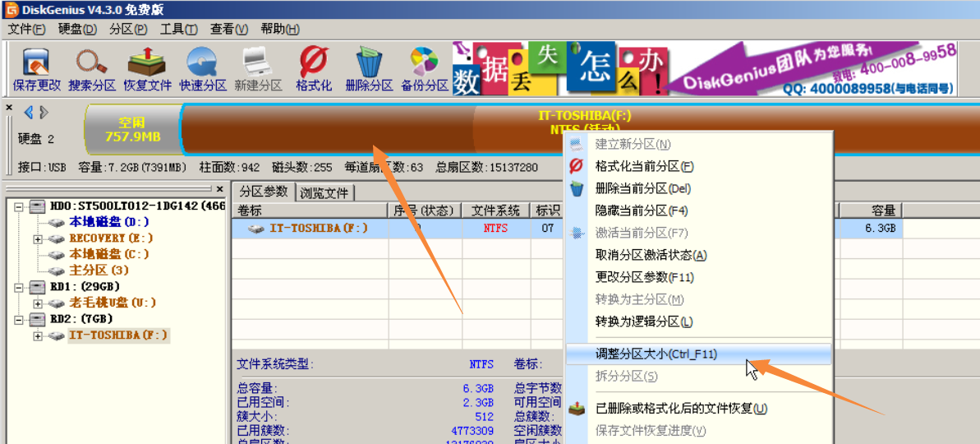Open the 工具(T) menu
This screenshot has height=444, width=980.
pos(179,30)
